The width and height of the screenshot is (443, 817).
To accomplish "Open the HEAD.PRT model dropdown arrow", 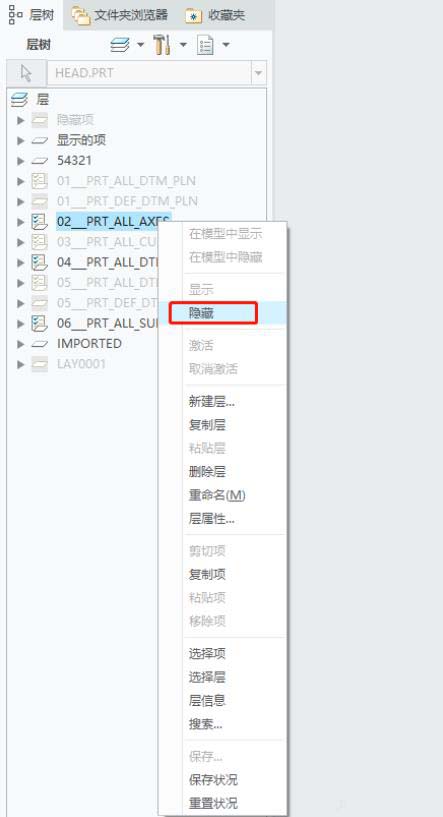I will (x=259, y=73).
